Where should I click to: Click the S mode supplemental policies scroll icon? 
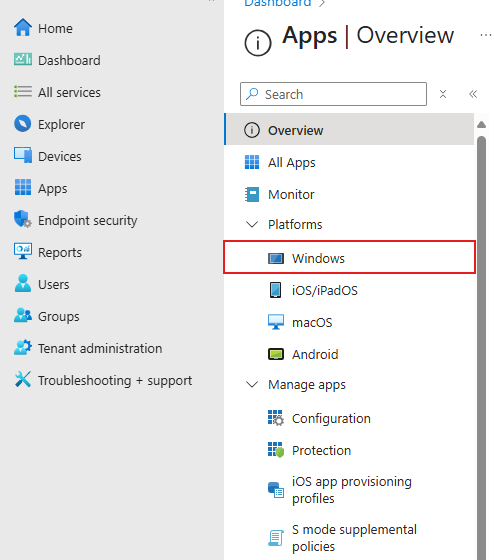pos(276,538)
